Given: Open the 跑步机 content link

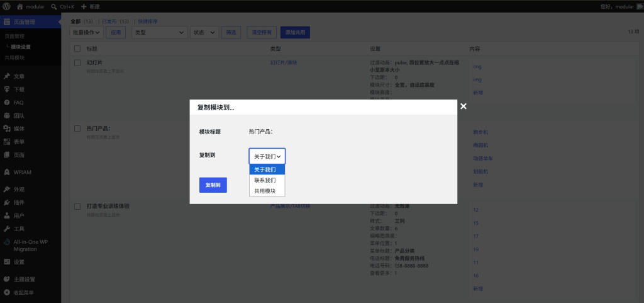Looking at the screenshot, I should [x=480, y=132].
